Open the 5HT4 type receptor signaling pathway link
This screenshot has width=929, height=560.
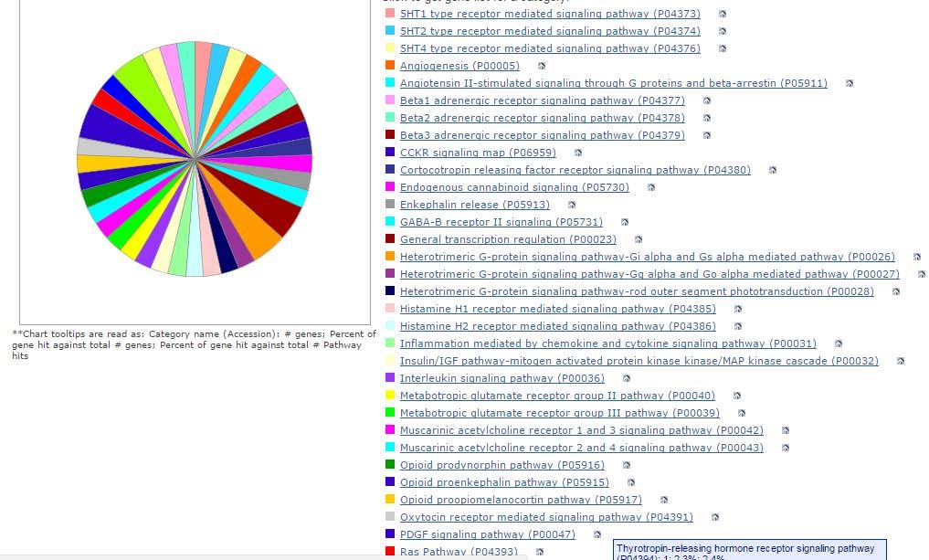tap(550, 48)
